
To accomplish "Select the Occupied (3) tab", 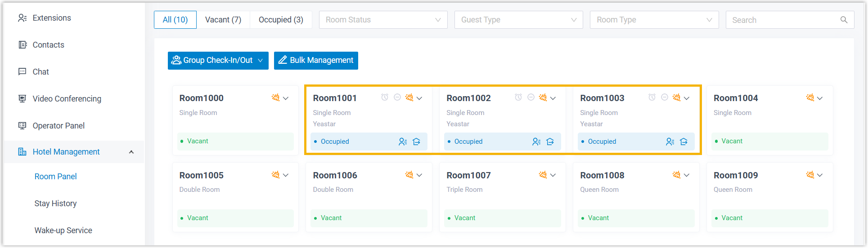I will (x=281, y=20).
